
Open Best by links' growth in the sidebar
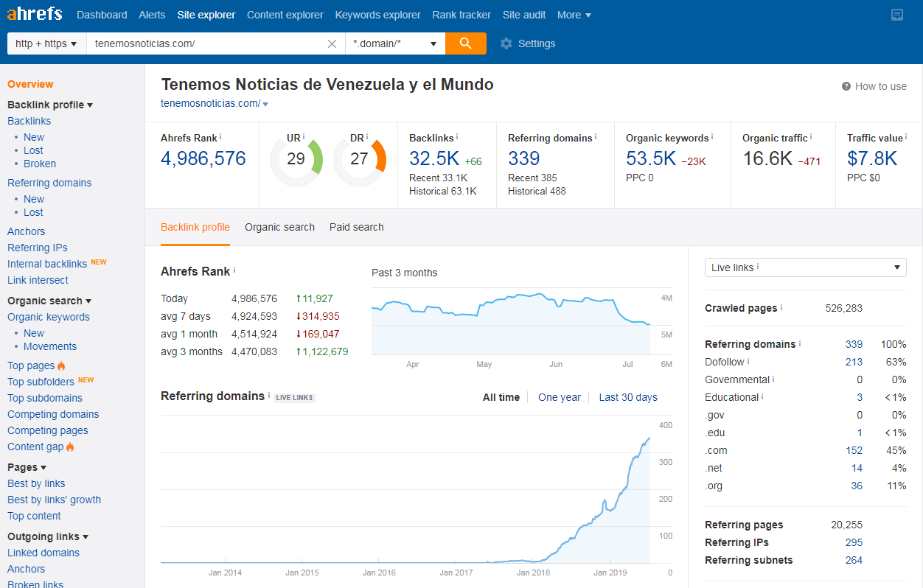point(54,500)
